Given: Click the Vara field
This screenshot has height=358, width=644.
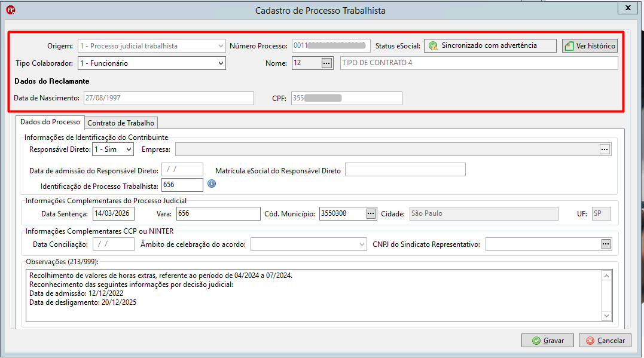Looking at the screenshot, I should 218,213.
